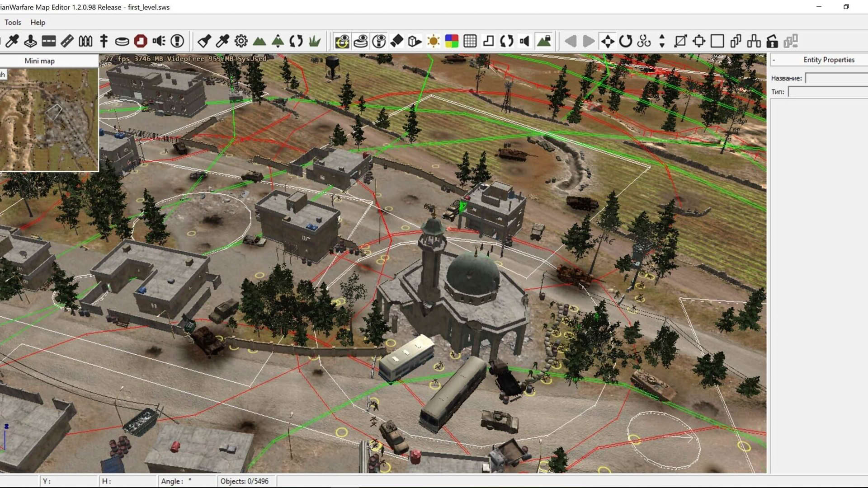This screenshot has height=488, width=868.
Task: Select the eyedropper tool at toolbar start
Action: (x=12, y=41)
